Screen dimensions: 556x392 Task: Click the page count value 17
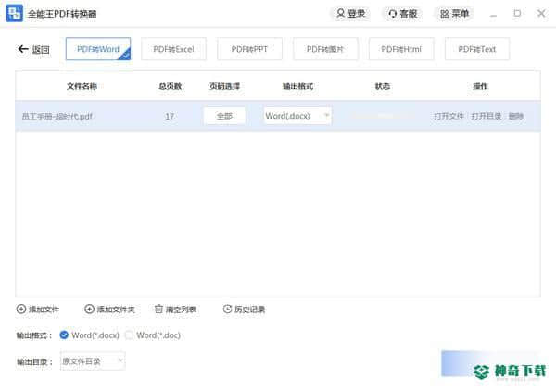pos(170,117)
